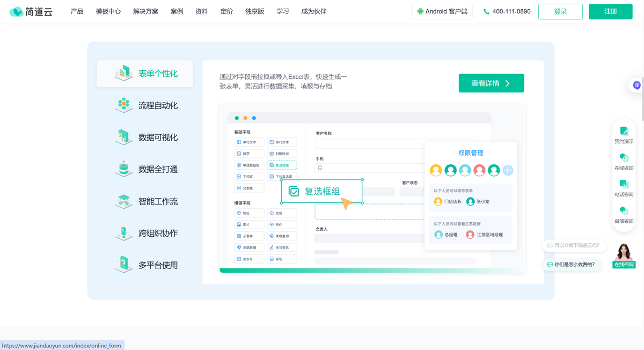Select the 数据全打通 tab
Image resolution: width=644 pixels, height=350 pixels.
145,169
